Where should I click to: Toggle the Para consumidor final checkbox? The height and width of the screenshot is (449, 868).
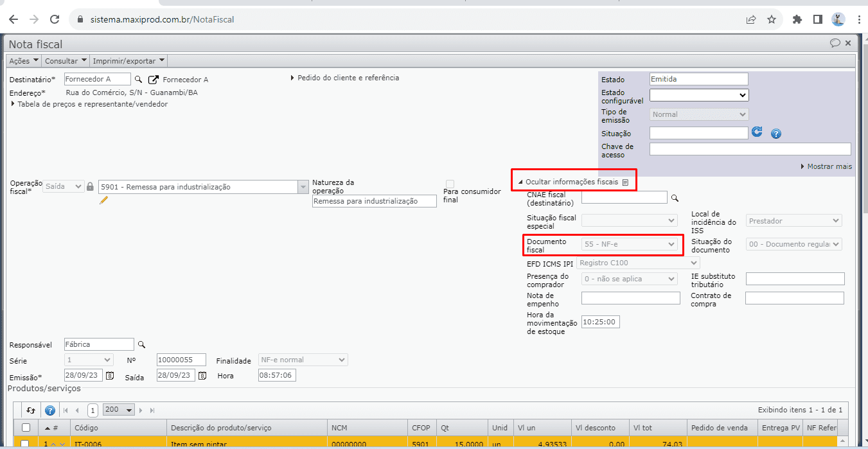[x=450, y=184]
